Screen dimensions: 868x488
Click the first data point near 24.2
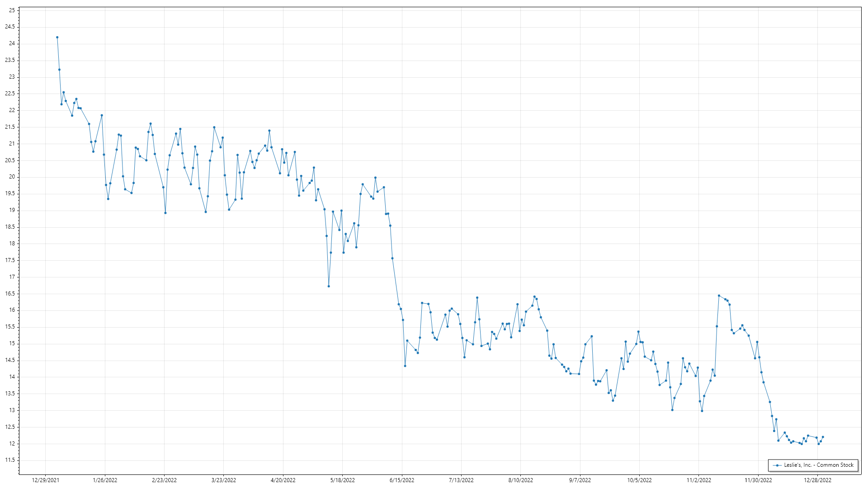point(57,38)
